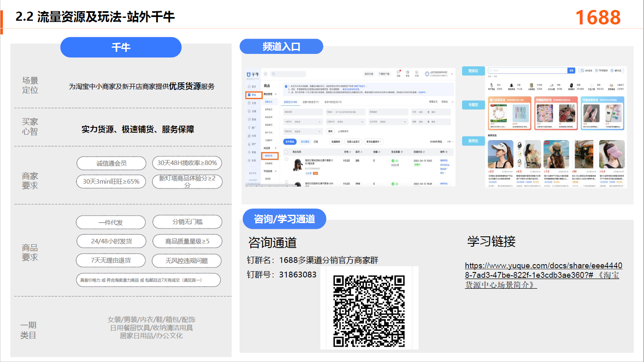Open the 反馈 feedback icon in header
Viewport: 644px width, 362px height.
pos(416,72)
